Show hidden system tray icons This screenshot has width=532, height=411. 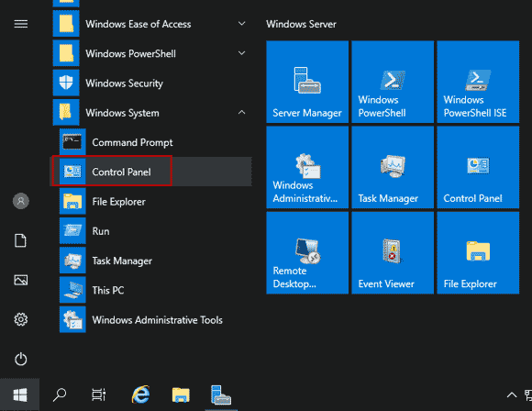[512, 395]
